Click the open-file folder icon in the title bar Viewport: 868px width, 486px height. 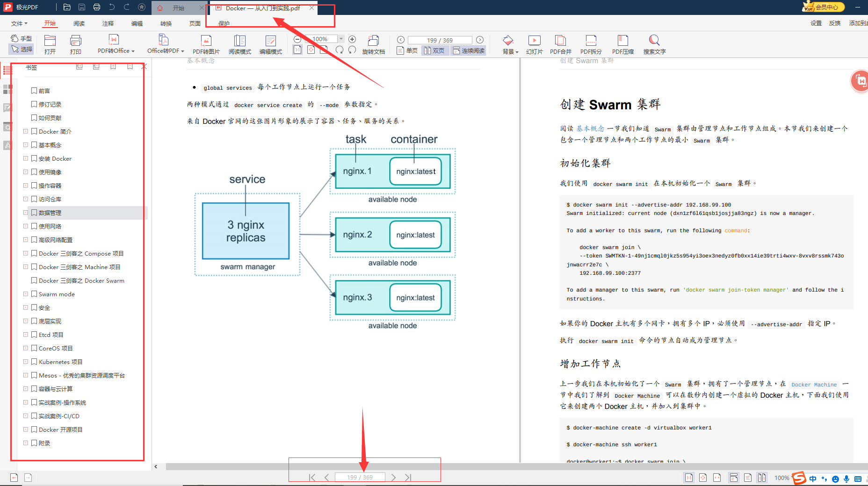67,7
